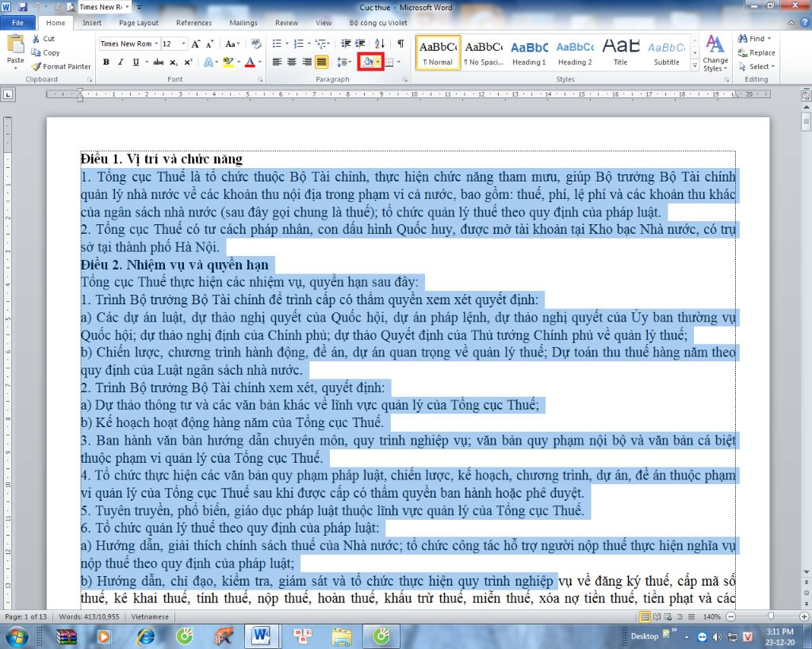Image resolution: width=812 pixels, height=649 pixels.
Task: Apply the Heading 2 style
Action: click(575, 53)
